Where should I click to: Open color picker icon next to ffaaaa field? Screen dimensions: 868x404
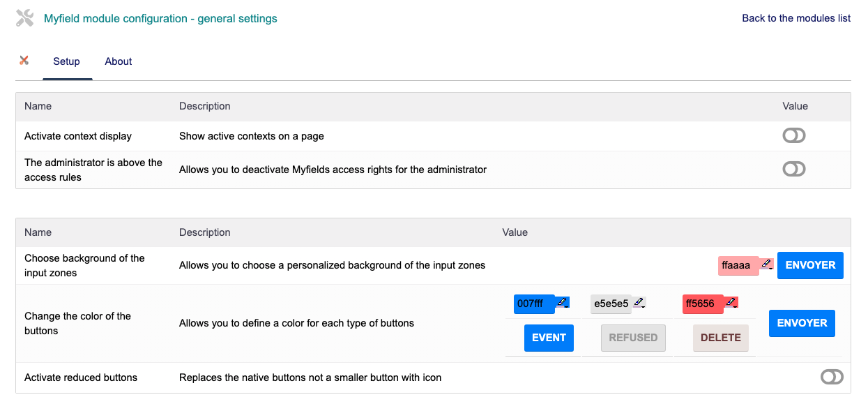[x=766, y=264]
